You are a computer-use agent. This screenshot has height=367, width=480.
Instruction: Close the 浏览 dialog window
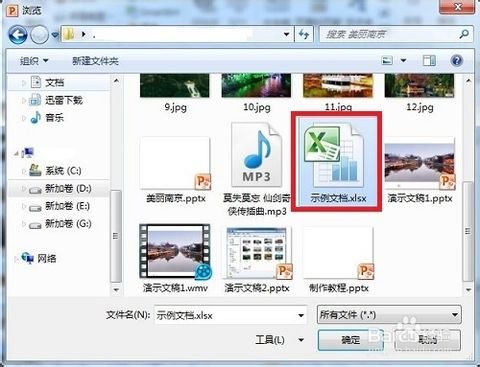point(457,7)
